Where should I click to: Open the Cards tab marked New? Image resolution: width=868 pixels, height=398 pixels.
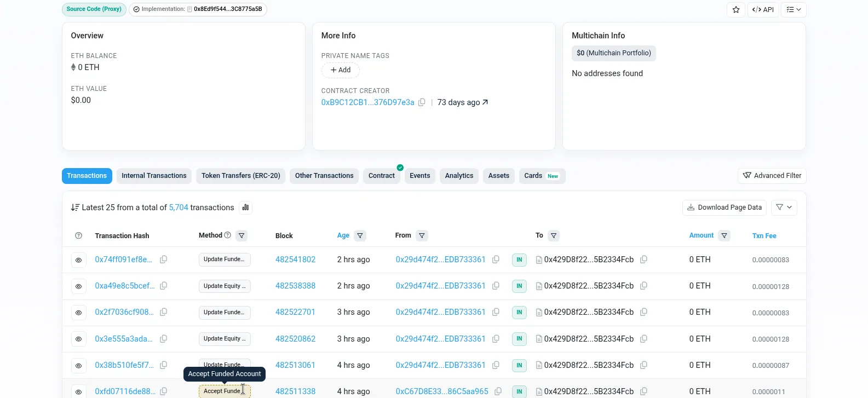click(542, 176)
